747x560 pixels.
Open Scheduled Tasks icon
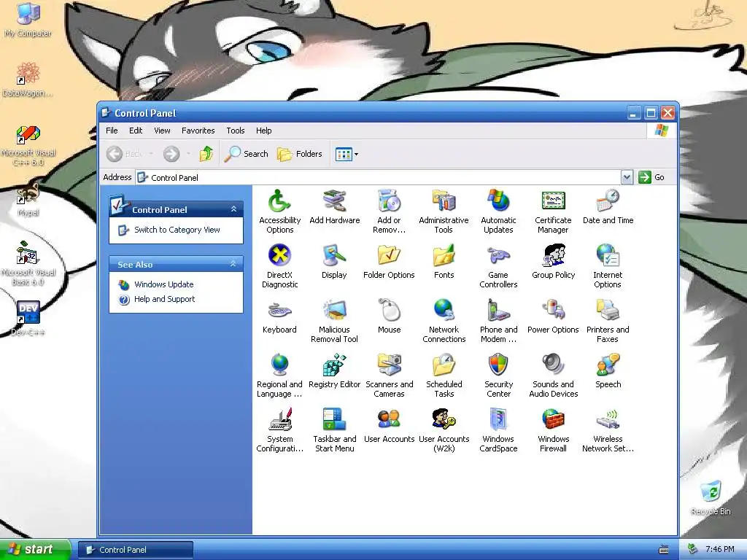pyautogui.click(x=444, y=365)
